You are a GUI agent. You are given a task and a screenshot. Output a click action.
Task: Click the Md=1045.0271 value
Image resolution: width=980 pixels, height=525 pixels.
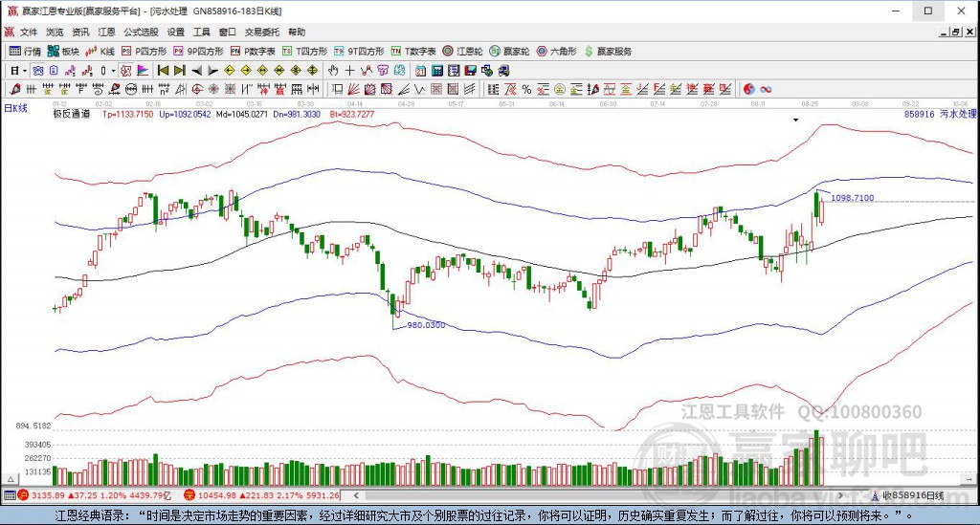click(242, 114)
